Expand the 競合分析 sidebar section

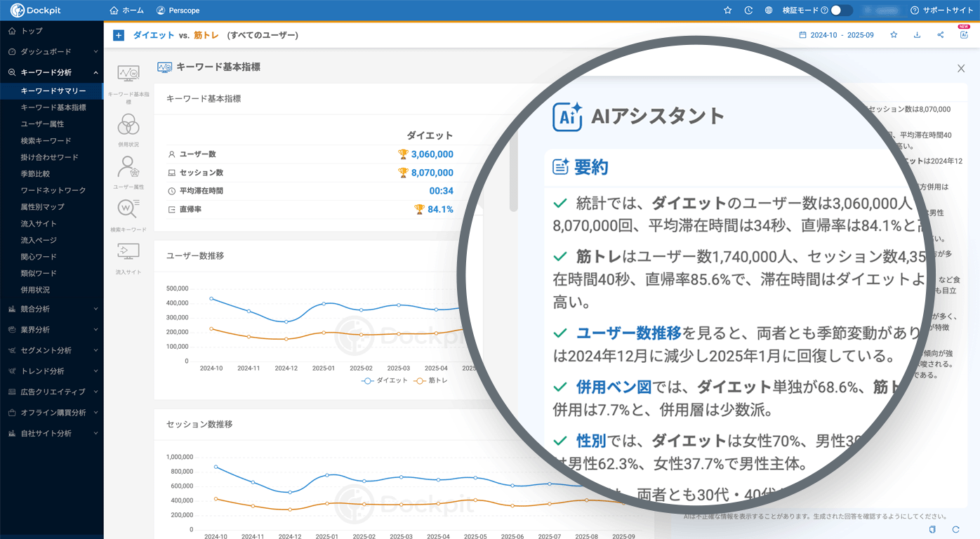(x=51, y=309)
